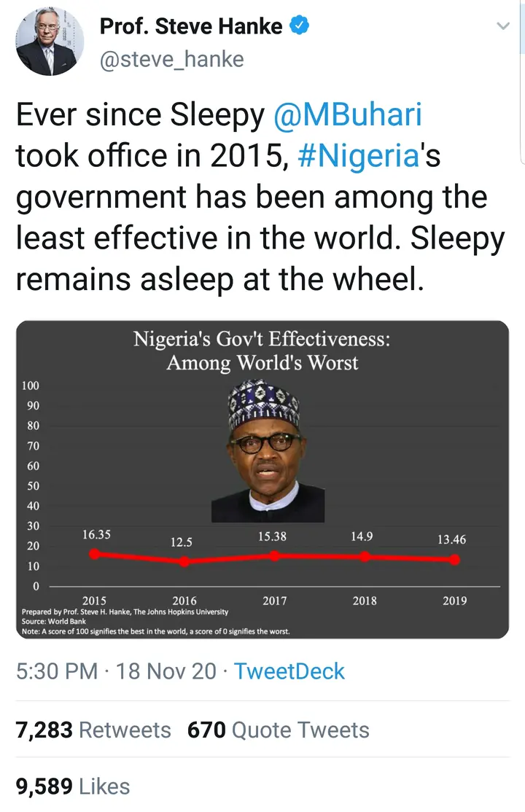View the 7,283 Retweets list

(x=93, y=730)
